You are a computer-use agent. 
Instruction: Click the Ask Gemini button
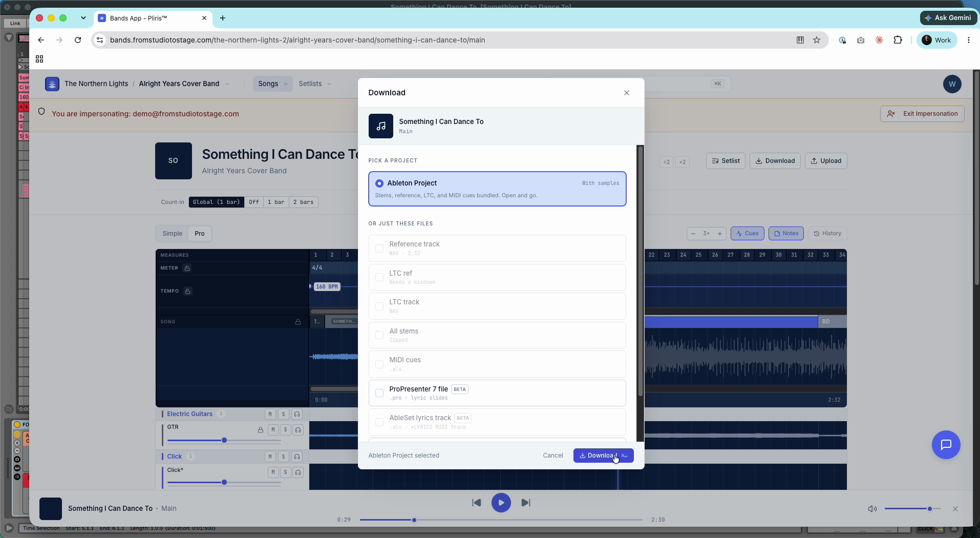click(948, 18)
